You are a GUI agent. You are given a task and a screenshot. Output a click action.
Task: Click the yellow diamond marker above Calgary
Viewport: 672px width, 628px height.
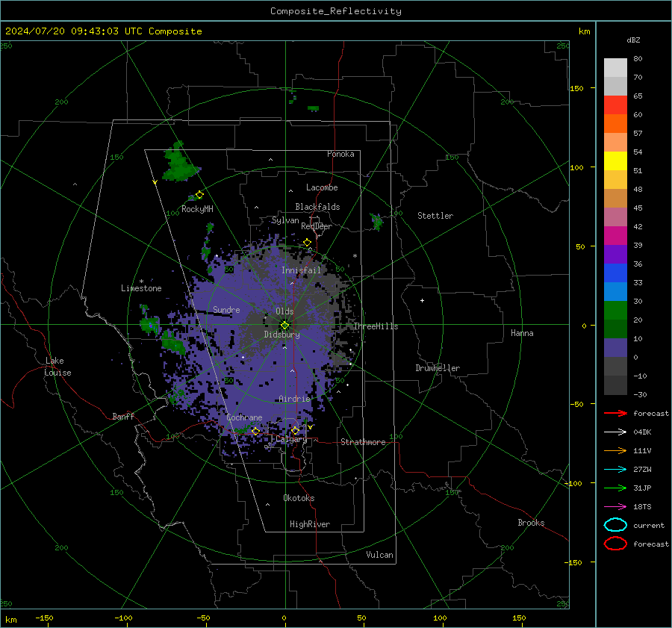click(x=295, y=430)
